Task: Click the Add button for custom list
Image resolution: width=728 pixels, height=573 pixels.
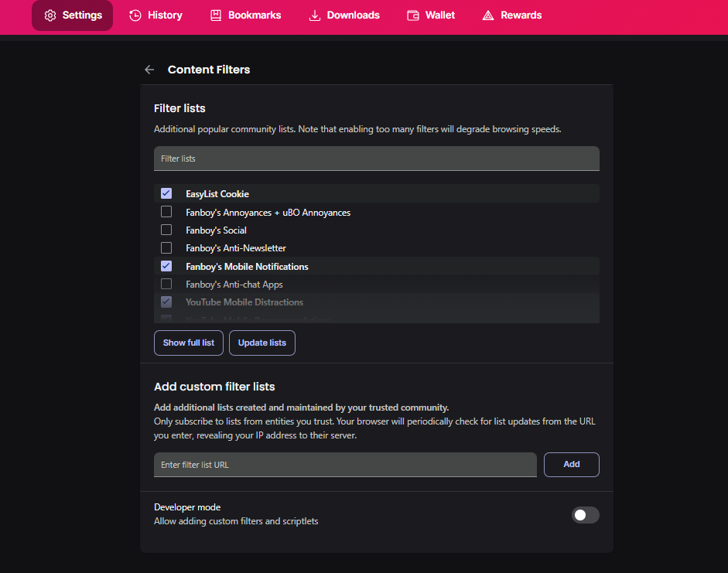Action: pos(572,465)
